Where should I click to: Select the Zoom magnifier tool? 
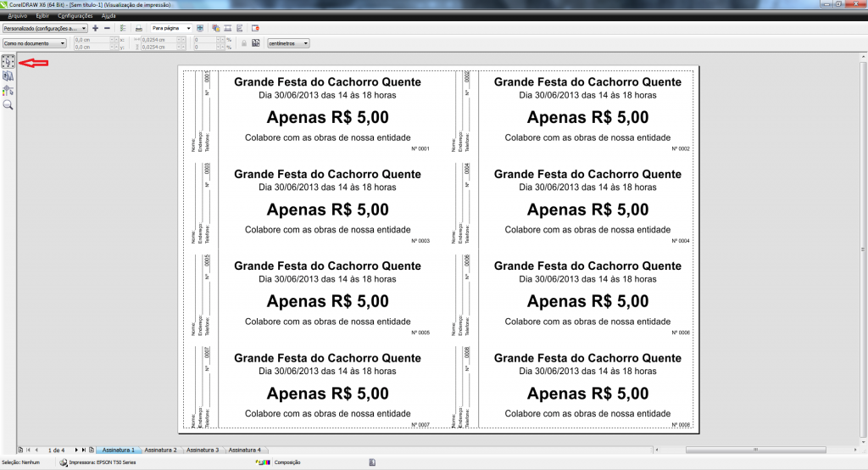8,105
